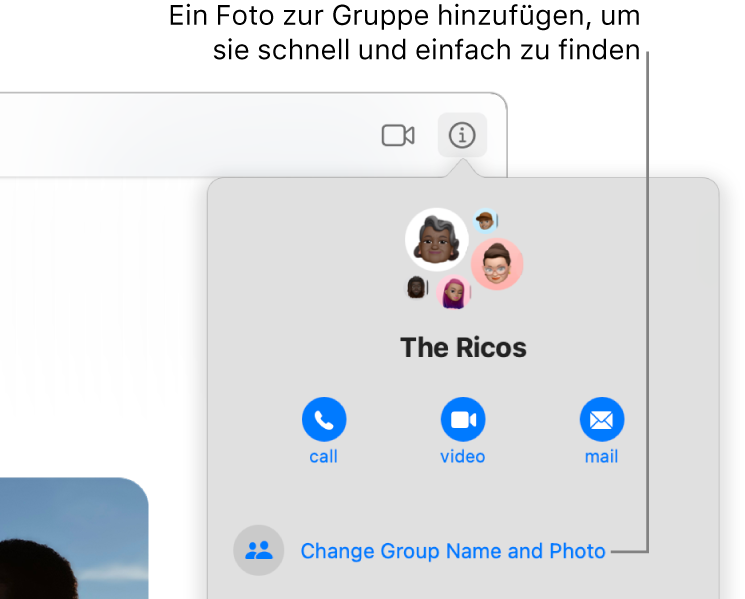This screenshot has height=599, width=745.
Task: Start a FaceTime video with The Ricos
Action: pos(463,419)
